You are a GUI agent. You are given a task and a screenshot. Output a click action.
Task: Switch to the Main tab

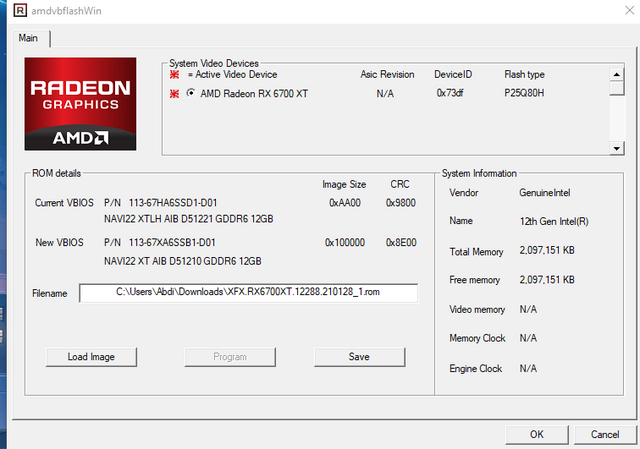click(29, 38)
